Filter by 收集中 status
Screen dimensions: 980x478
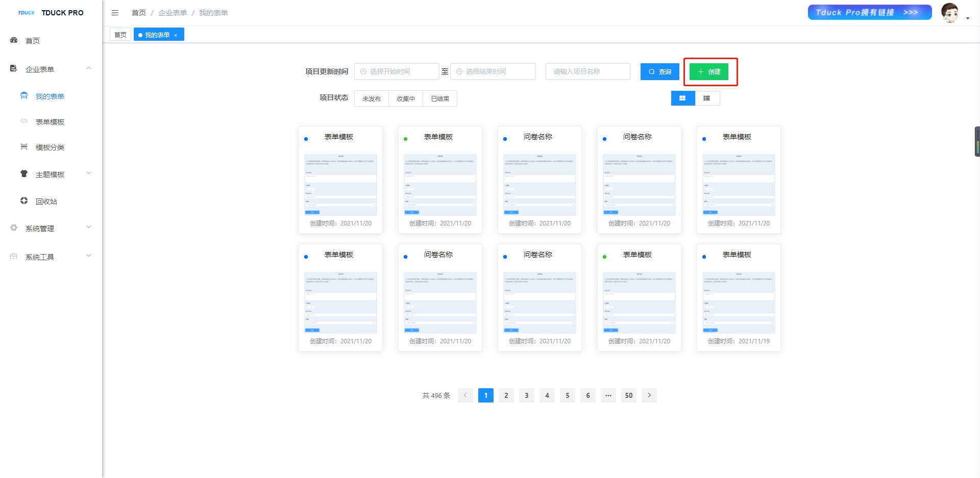click(x=406, y=98)
